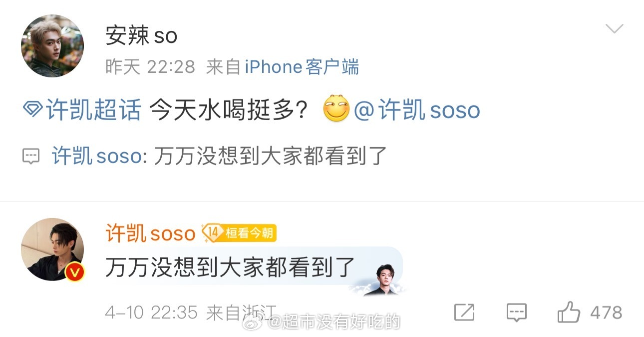
Task: Follow the @许凯soso mention link
Action: [417, 110]
